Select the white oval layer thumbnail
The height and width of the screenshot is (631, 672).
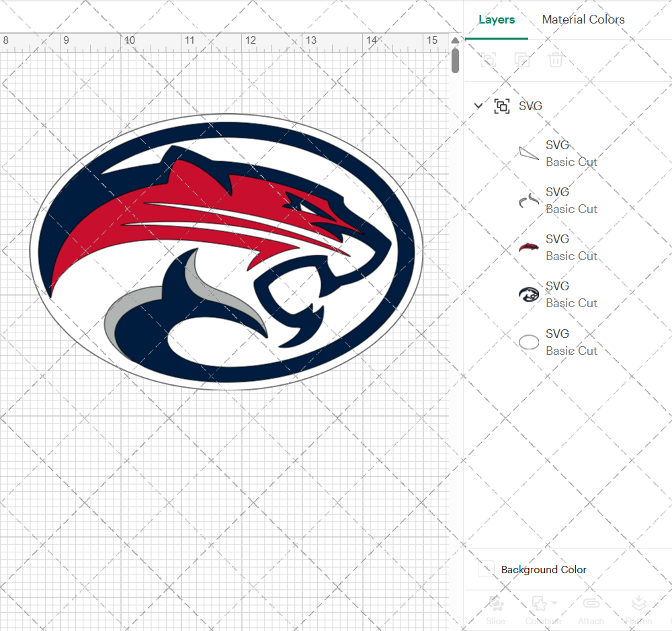pyautogui.click(x=529, y=342)
